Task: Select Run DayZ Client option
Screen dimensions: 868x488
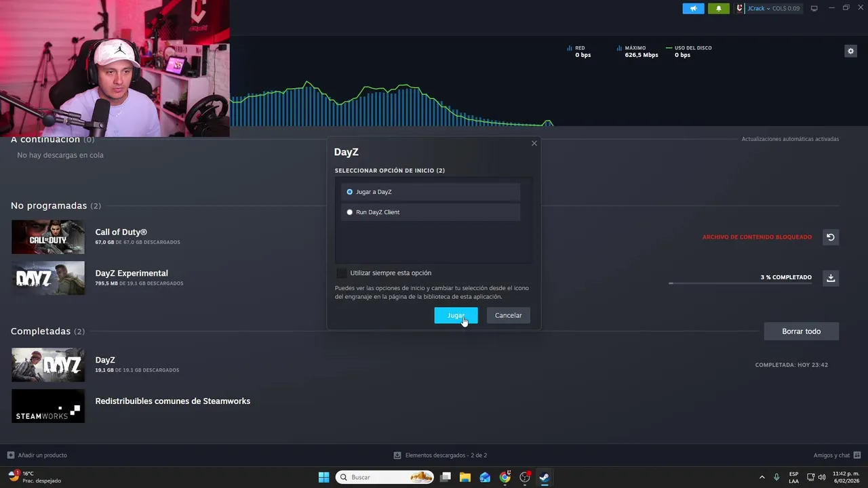Action: click(x=431, y=212)
